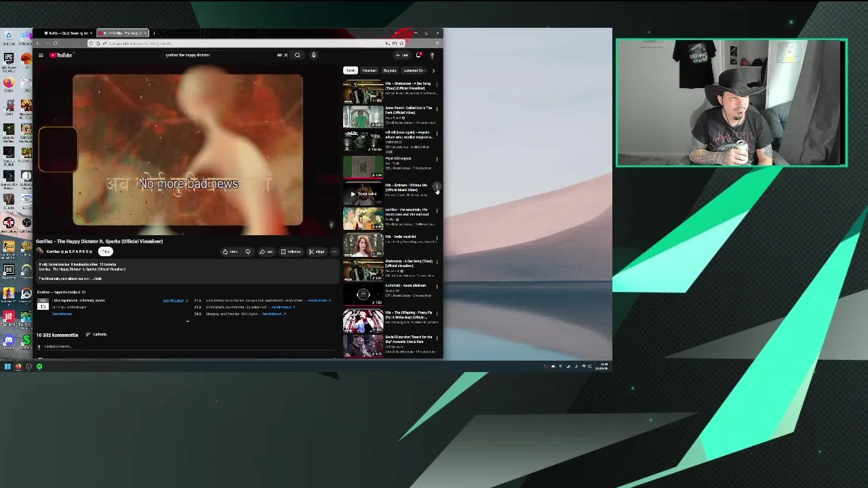This screenshot has height=488, width=868.
Task: Open a new browser tab
Action: click(x=154, y=33)
